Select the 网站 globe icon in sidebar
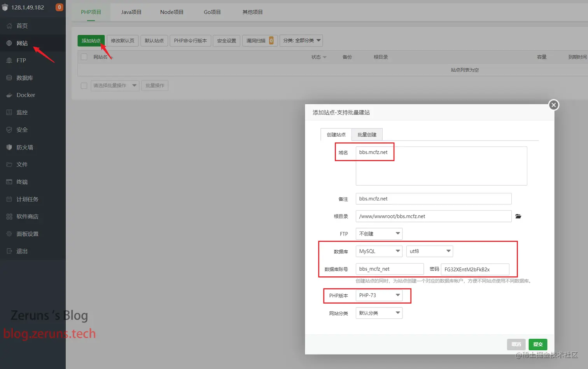Screen dimensions: 588x369 [x=9, y=43]
